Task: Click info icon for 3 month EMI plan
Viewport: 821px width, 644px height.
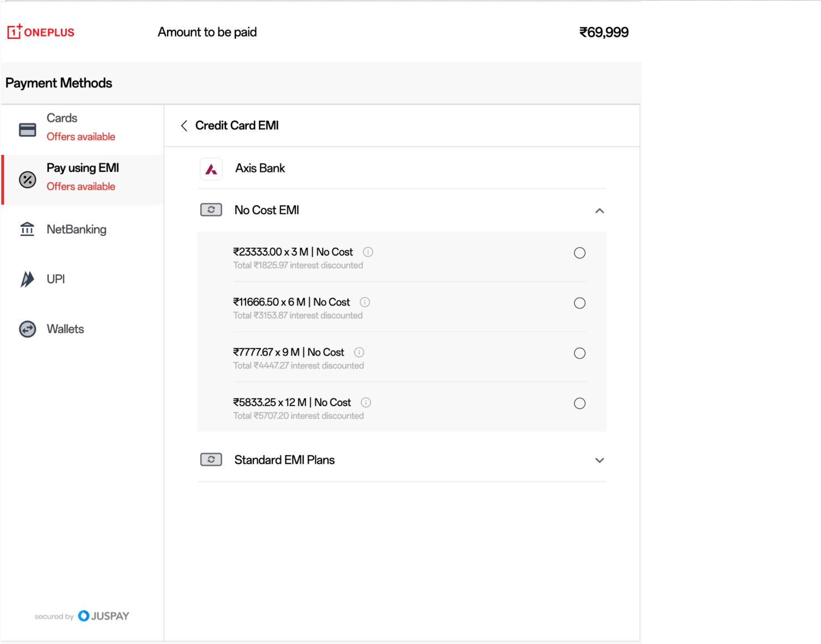Action: pos(368,252)
